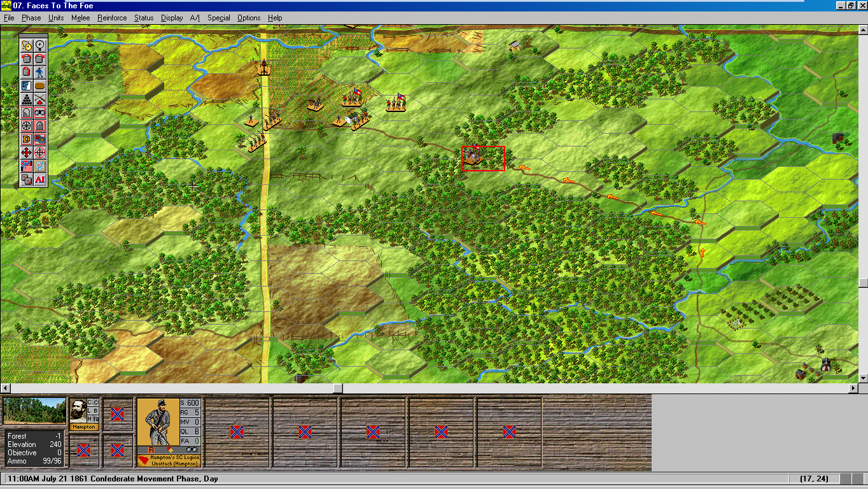Toggle the spoked wheel toolbar icon
The image size is (868, 489).
coord(26,125)
